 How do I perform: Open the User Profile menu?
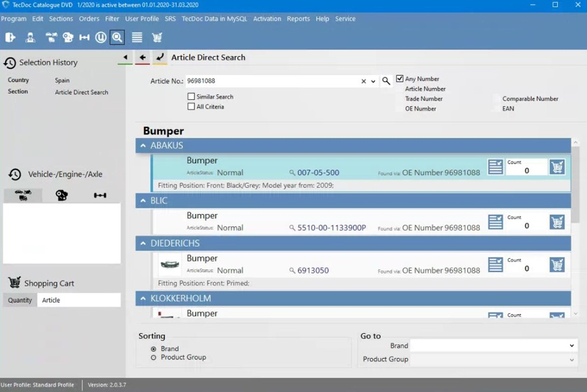[142, 18]
